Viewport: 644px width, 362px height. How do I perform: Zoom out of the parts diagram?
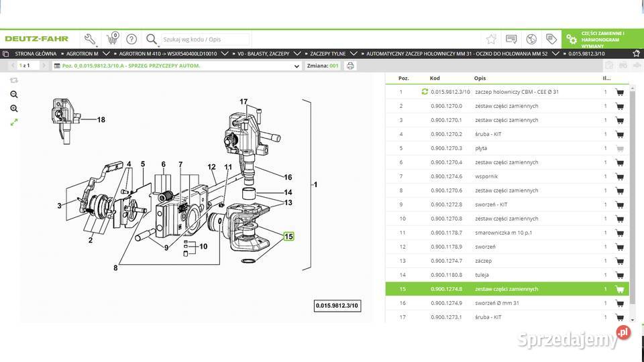14,109
